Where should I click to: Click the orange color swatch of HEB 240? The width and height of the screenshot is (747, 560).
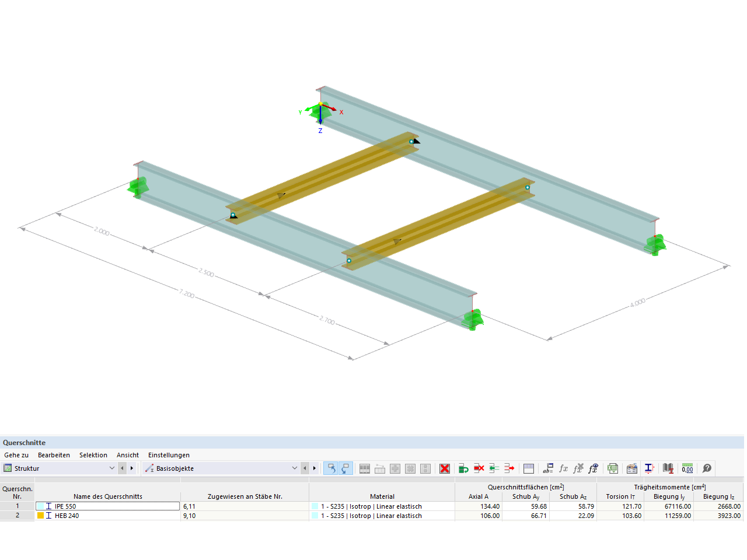pyautogui.click(x=40, y=516)
